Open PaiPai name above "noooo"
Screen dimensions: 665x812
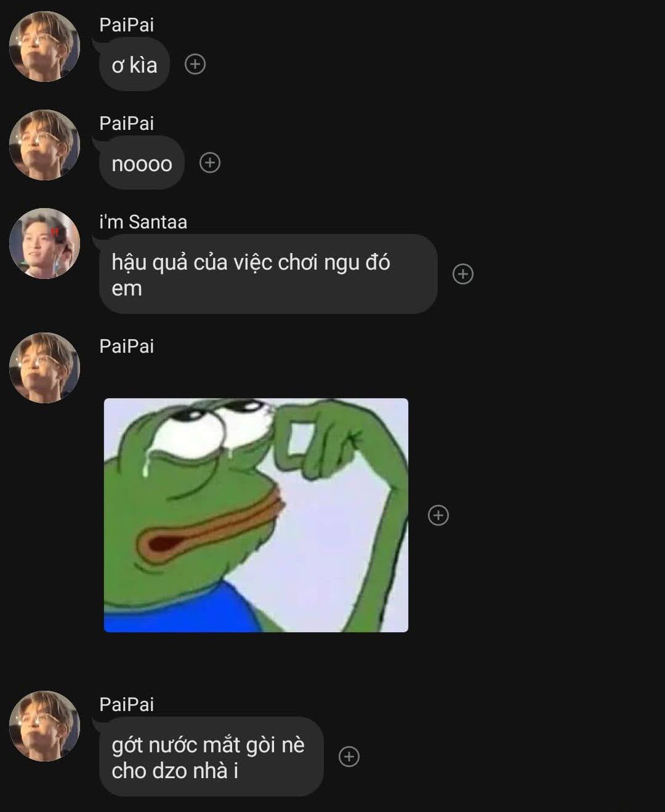click(126, 123)
